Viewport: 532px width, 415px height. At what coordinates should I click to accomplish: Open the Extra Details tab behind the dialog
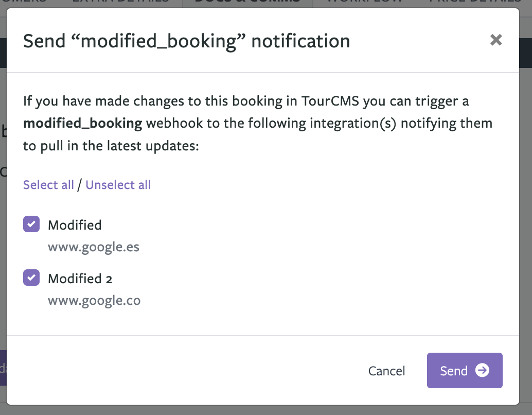pyautogui.click(x=120, y=2)
